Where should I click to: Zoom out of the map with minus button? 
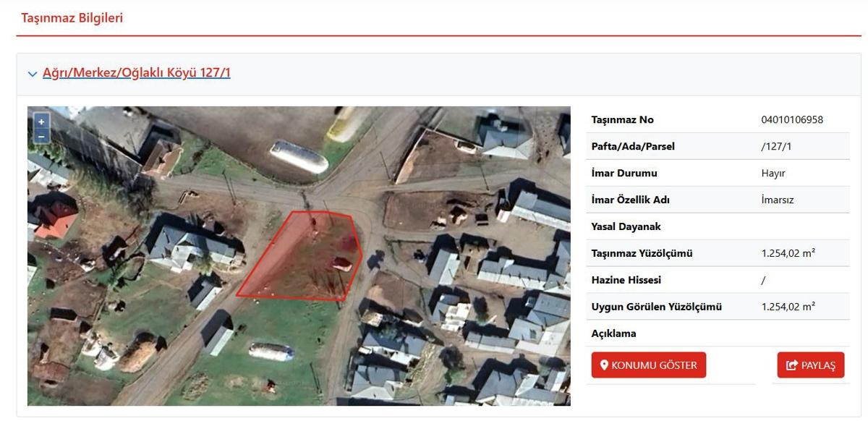point(41,136)
